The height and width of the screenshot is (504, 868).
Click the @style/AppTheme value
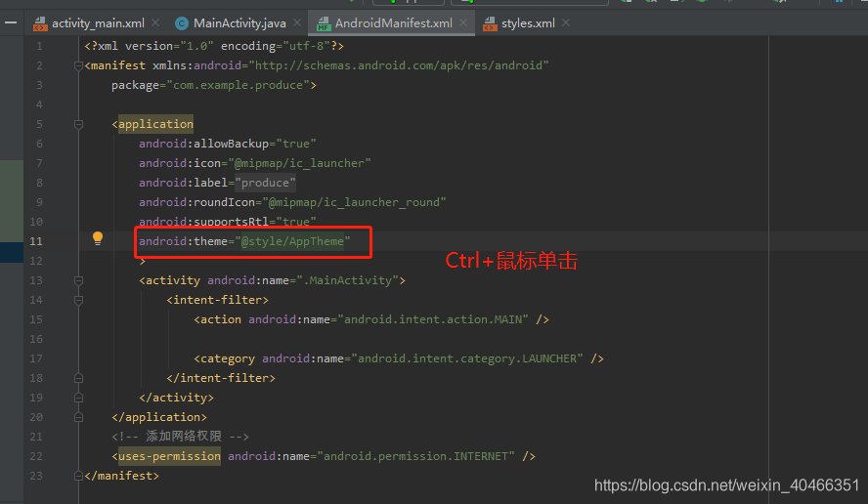[x=292, y=241]
